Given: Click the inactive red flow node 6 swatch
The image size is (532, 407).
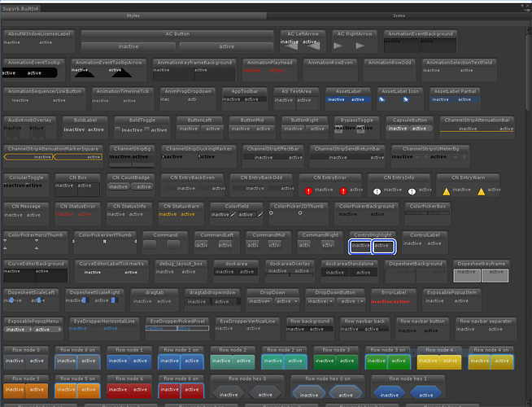Looking at the screenshot, I should tap(118, 391).
